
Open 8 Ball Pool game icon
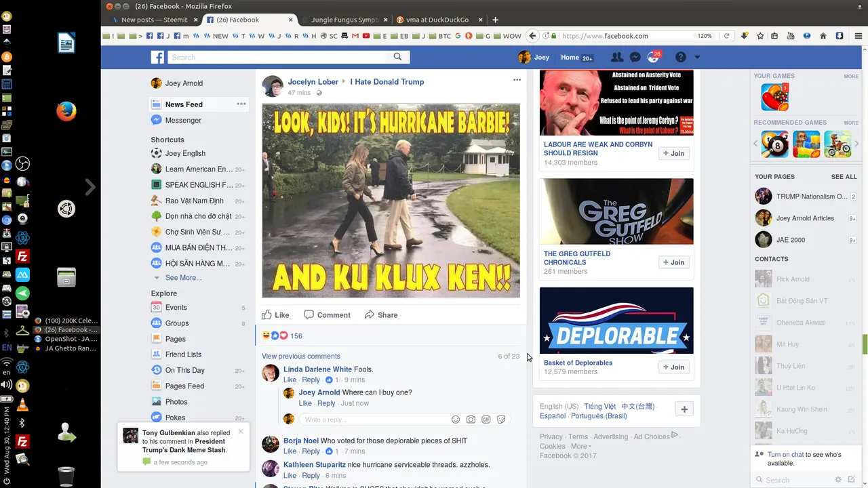tap(775, 144)
